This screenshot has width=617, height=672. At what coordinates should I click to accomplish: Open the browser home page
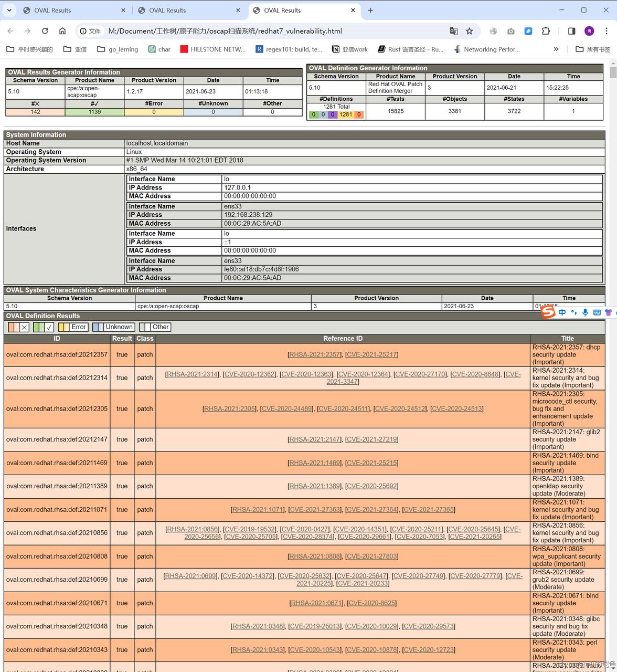click(62, 31)
